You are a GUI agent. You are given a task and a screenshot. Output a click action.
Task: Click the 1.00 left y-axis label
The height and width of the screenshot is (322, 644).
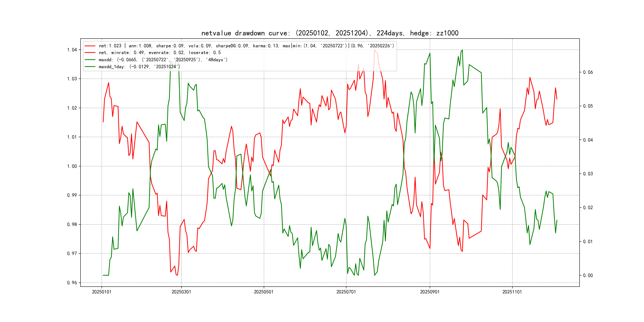(72, 166)
